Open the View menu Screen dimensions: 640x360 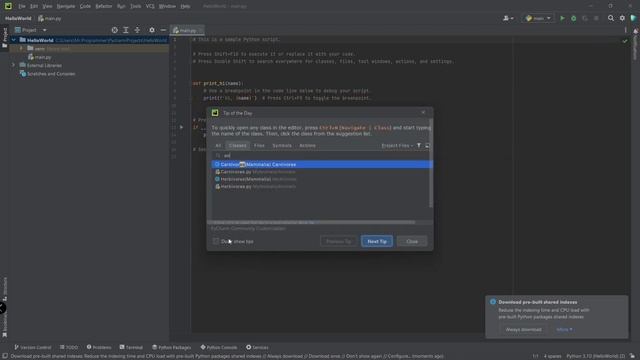coord(47,6)
